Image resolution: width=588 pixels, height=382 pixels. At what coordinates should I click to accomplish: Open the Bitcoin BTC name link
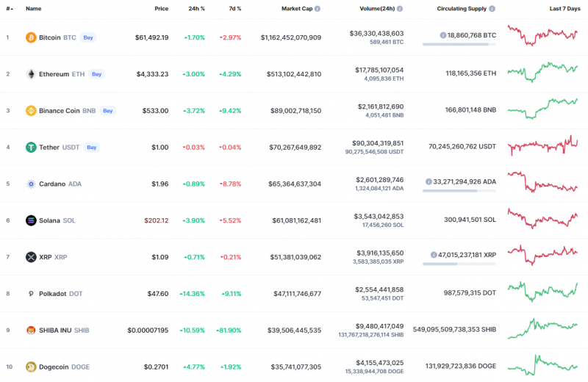tap(57, 37)
